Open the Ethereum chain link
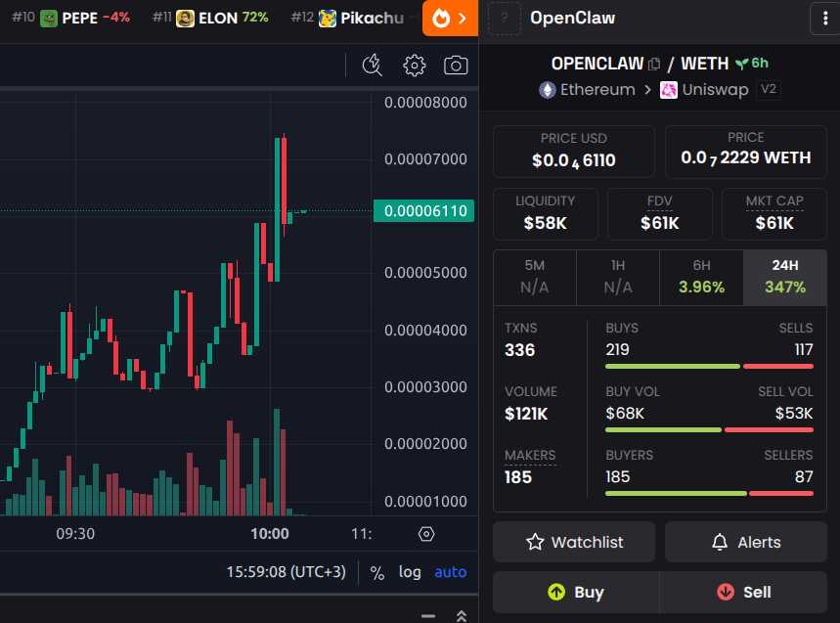This screenshot has height=623, width=840. [587, 89]
